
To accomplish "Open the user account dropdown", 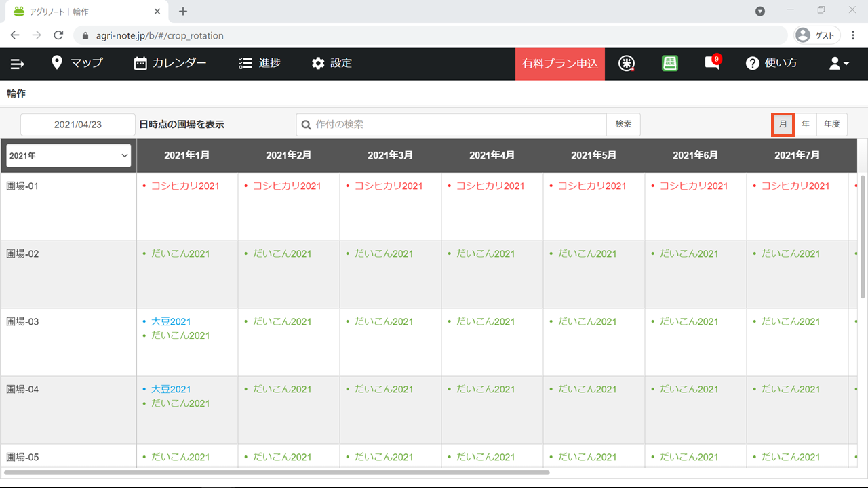I will click(839, 63).
